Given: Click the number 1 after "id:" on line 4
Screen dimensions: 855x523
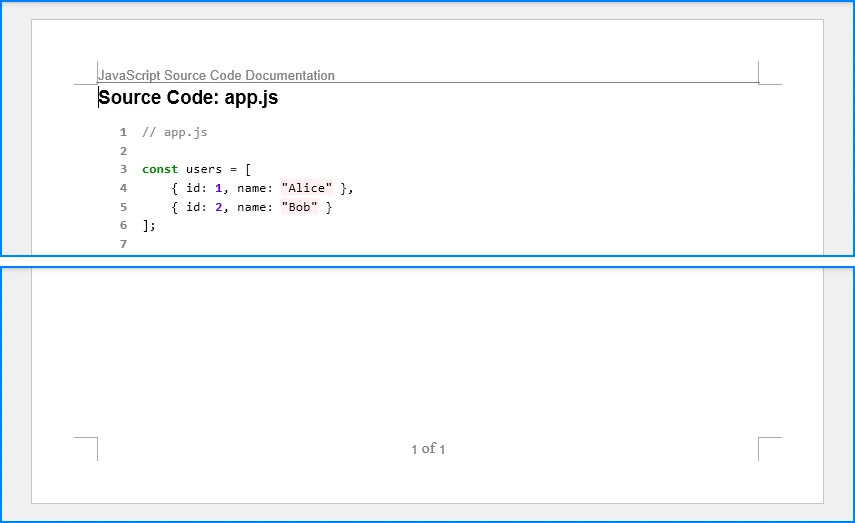Looking at the screenshot, I should point(219,188).
